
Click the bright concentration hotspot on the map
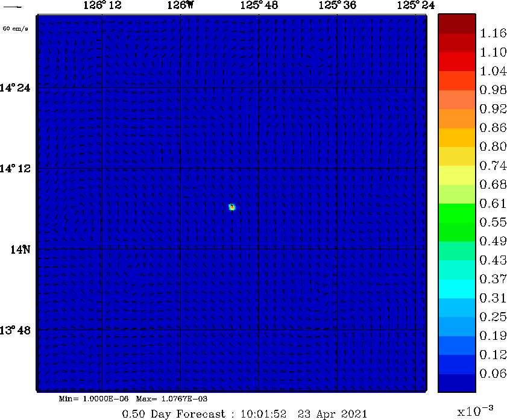[x=231, y=207]
